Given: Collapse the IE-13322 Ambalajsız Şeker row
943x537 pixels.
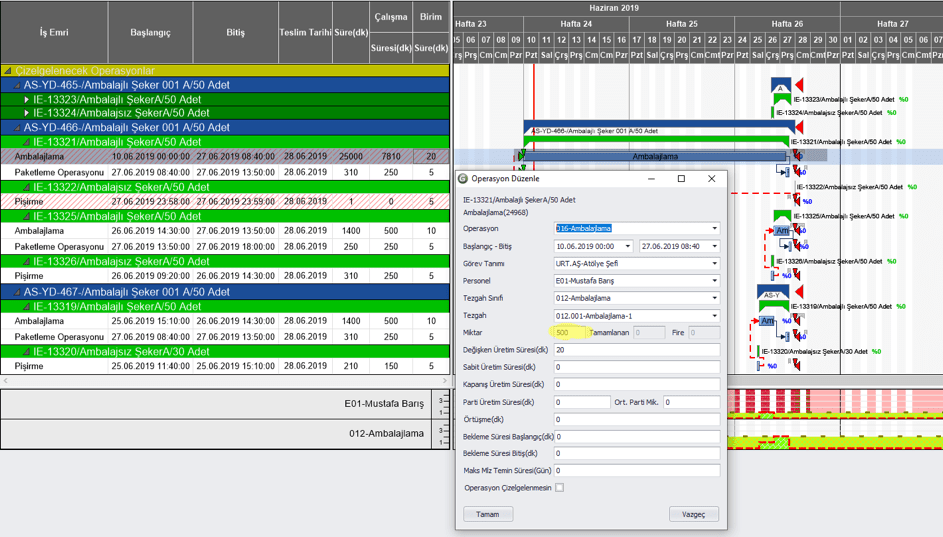Looking at the screenshot, I should point(26,188).
